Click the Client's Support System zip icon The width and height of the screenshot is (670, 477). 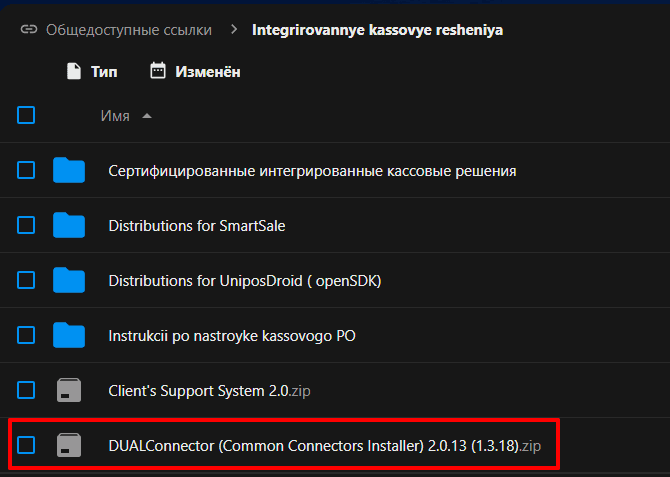(x=69, y=390)
